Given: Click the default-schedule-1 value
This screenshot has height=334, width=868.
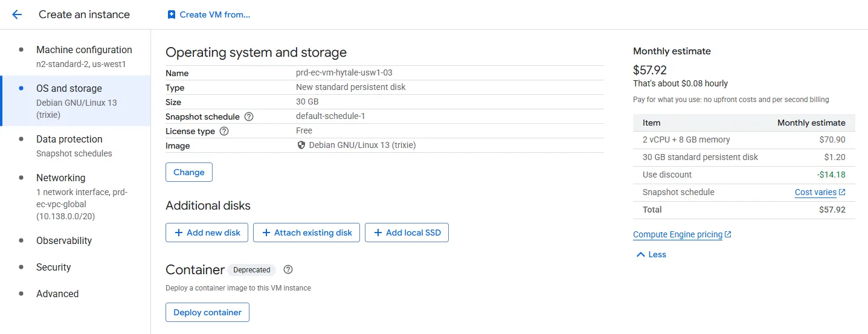Looking at the screenshot, I should (x=330, y=116).
